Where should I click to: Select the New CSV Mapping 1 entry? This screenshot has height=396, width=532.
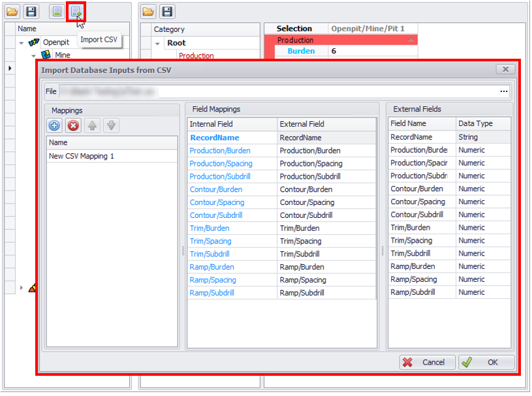pos(82,157)
